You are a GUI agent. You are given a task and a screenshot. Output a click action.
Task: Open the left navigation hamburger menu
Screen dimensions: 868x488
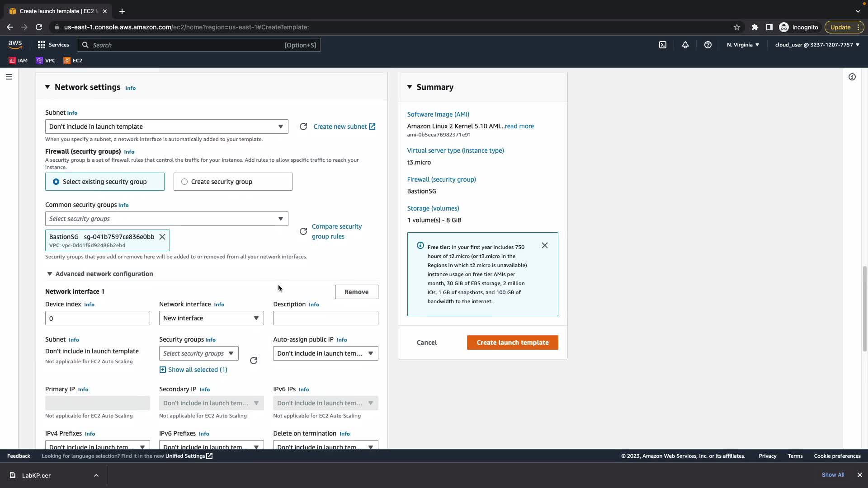(x=9, y=77)
